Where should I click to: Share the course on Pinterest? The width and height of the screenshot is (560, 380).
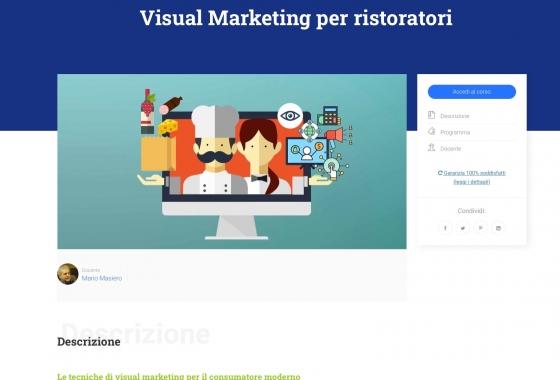pyautogui.click(x=480, y=228)
